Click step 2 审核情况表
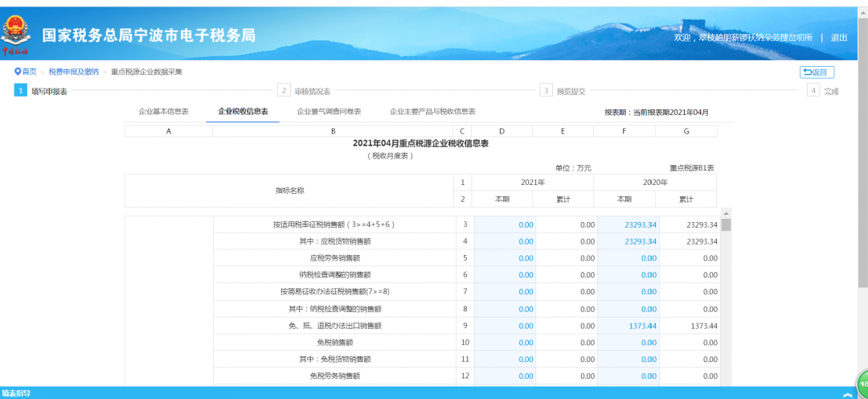 [x=304, y=92]
